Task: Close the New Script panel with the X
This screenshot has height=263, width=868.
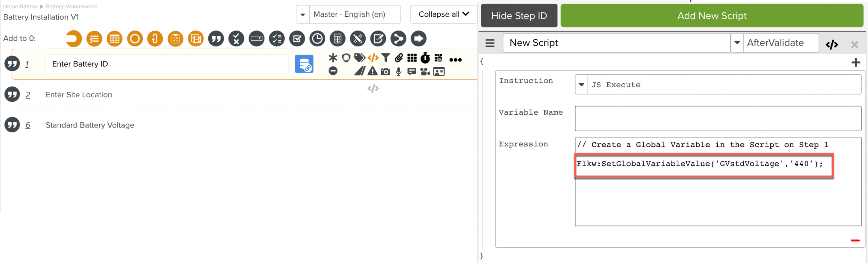Action: [854, 44]
